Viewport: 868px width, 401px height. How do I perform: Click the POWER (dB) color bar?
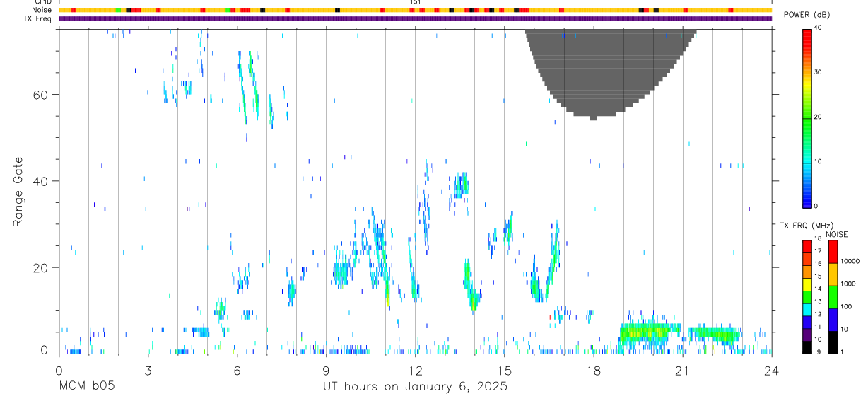pyautogui.click(x=807, y=117)
